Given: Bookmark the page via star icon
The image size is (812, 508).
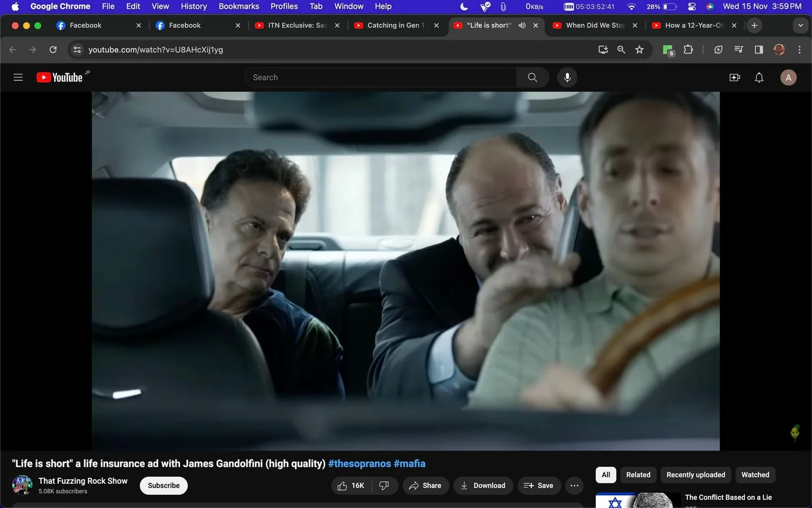Looking at the screenshot, I should pyautogui.click(x=639, y=49).
